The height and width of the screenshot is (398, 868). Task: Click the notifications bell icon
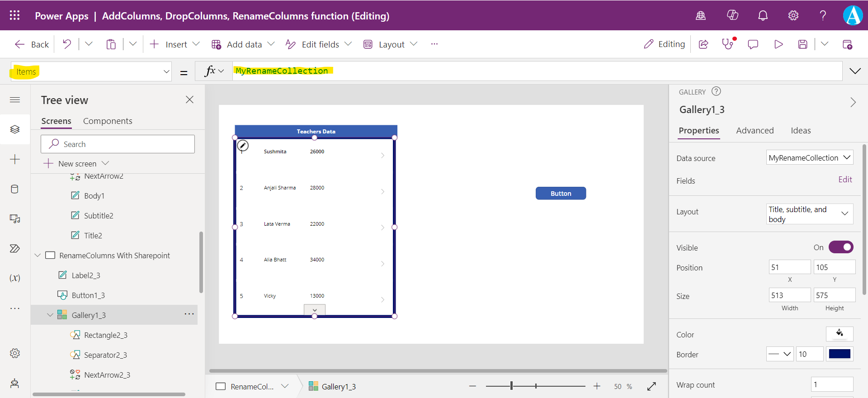[763, 16]
